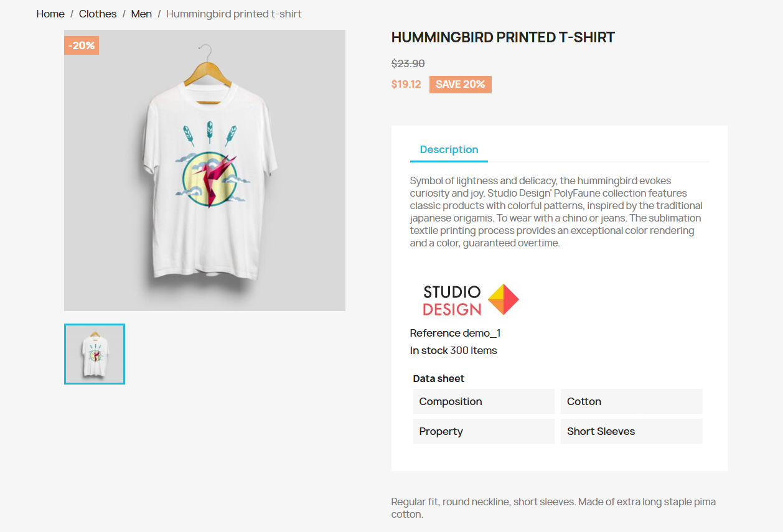Image resolution: width=783 pixels, height=532 pixels.
Task: Click the -20% discount flag on image
Action: (82, 45)
